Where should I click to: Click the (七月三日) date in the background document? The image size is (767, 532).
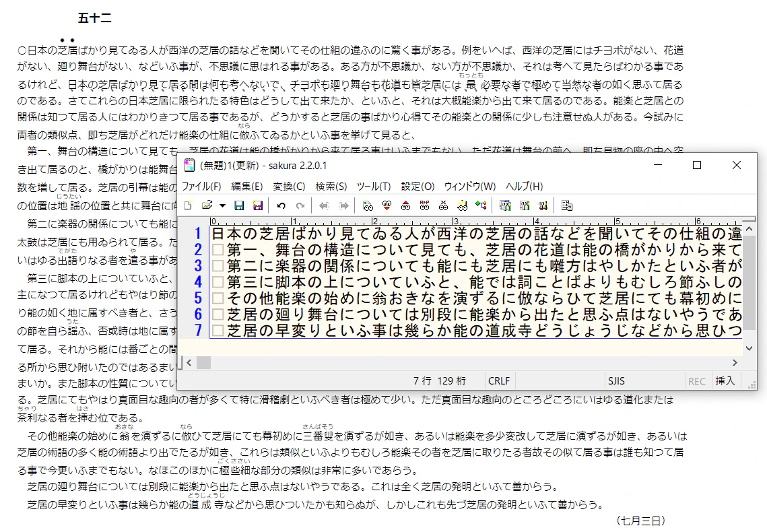pos(641,521)
